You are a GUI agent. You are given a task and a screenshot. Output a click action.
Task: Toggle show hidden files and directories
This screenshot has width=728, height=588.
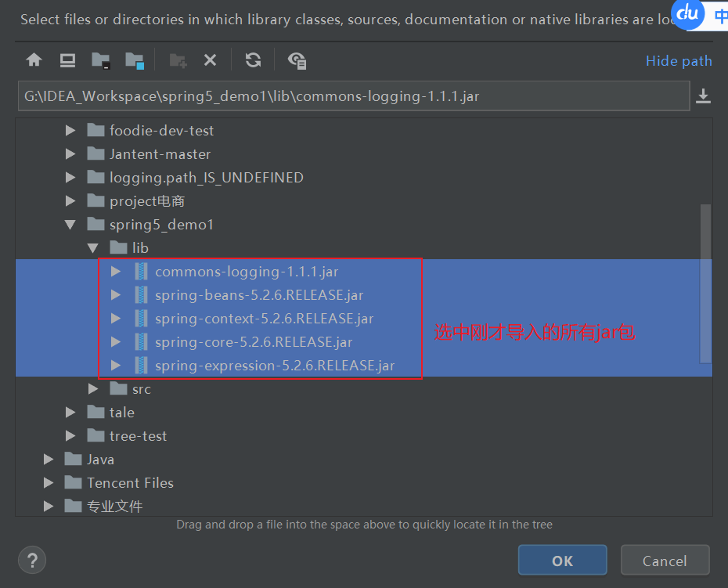point(297,60)
